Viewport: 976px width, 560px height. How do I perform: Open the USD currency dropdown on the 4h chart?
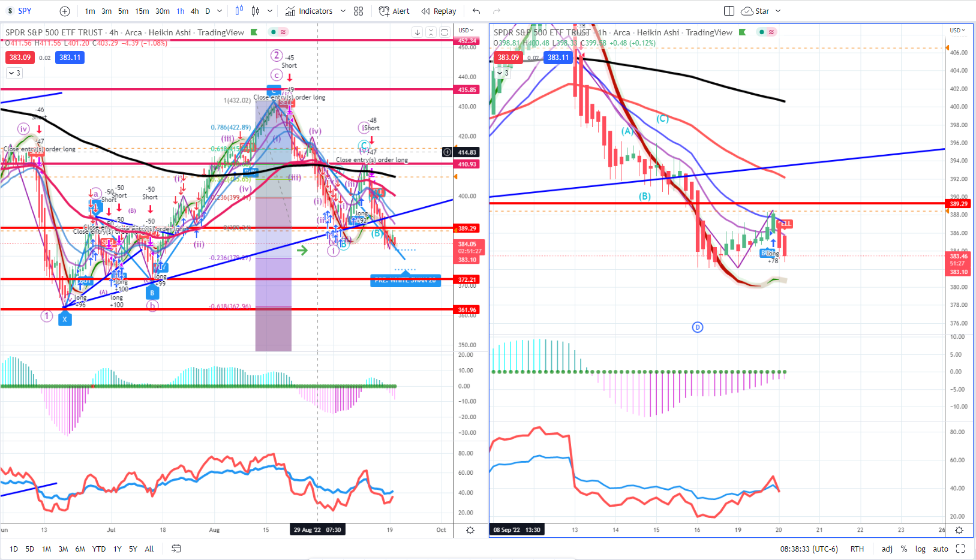pos(466,31)
